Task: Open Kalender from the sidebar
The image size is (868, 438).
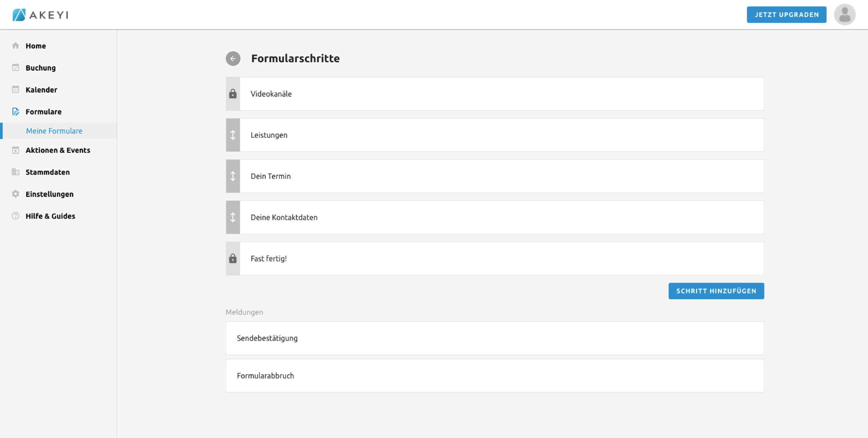Action: pyautogui.click(x=41, y=90)
